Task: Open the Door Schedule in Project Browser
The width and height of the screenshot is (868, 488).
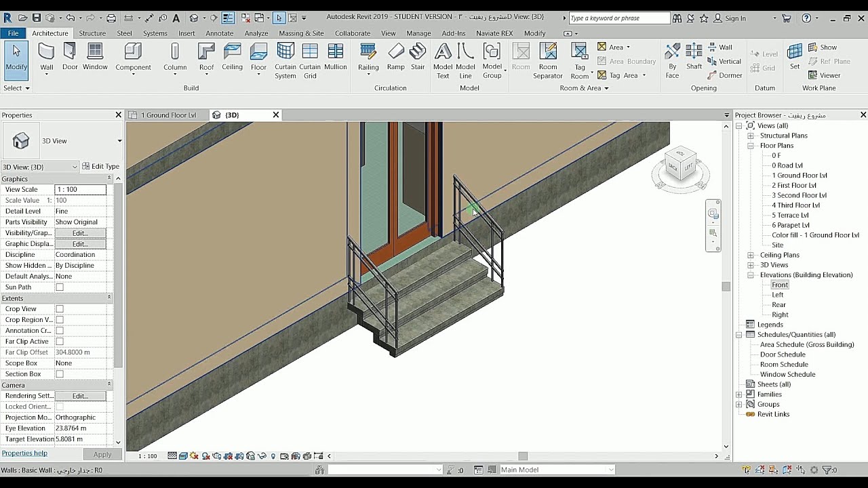Action: [x=783, y=354]
